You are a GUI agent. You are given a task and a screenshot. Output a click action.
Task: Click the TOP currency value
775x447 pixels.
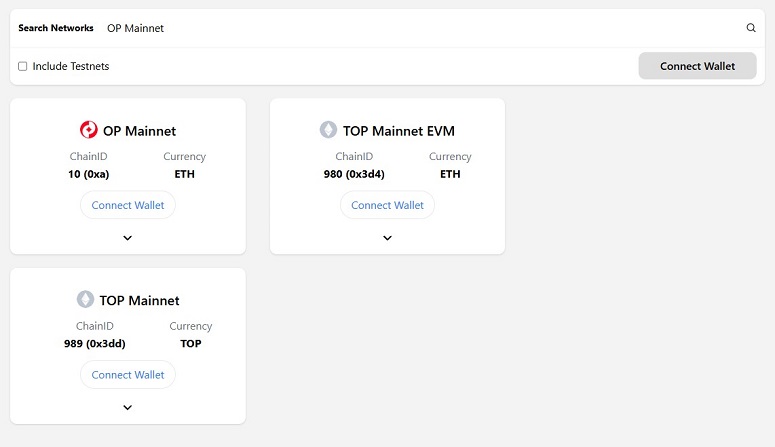[190, 344]
